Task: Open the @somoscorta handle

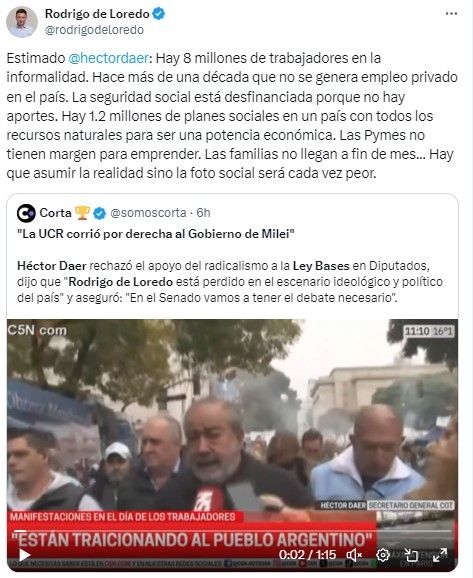Action: 148,213
